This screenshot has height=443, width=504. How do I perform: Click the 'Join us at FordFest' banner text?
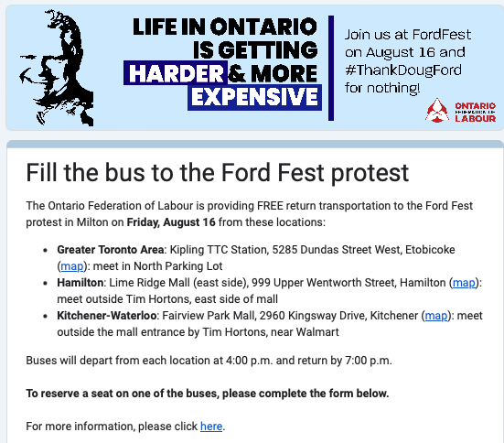click(408, 35)
